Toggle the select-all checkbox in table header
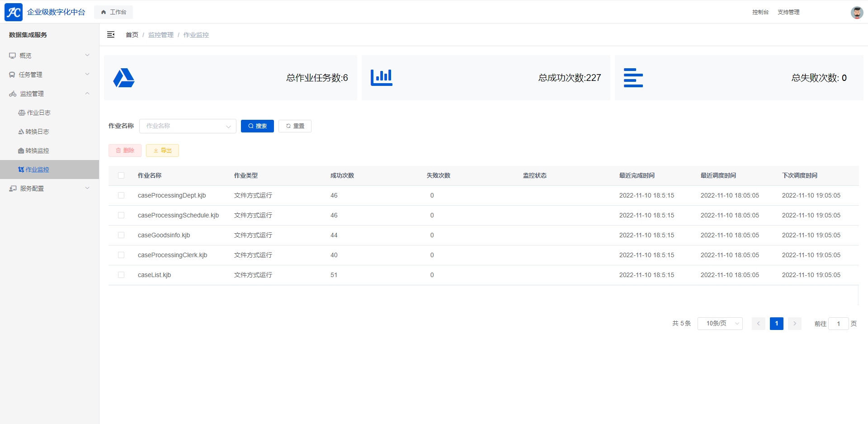The width and height of the screenshot is (868, 424). [121, 175]
